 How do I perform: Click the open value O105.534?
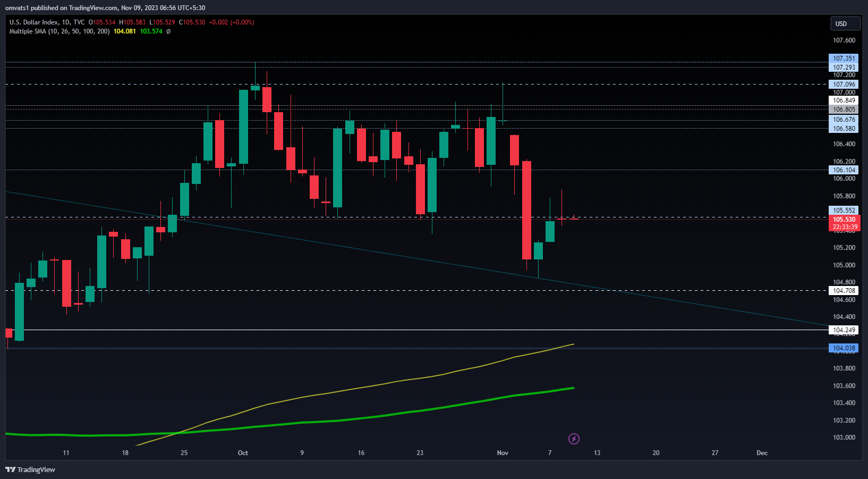point(102,22)
